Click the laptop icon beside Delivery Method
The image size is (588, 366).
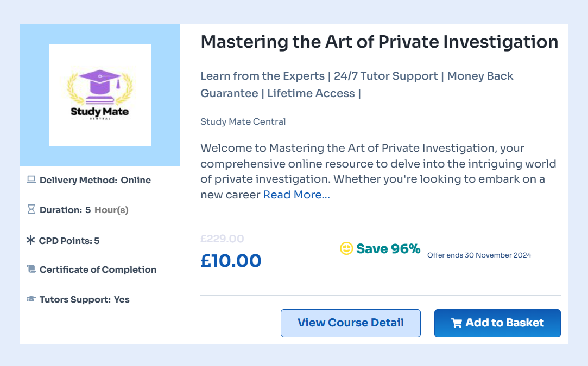point(31,180)
